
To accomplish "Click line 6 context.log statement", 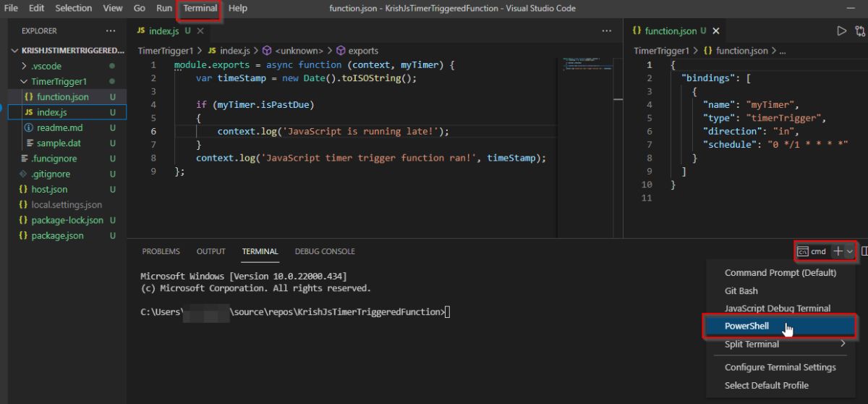I will click(x=333, y=131).
